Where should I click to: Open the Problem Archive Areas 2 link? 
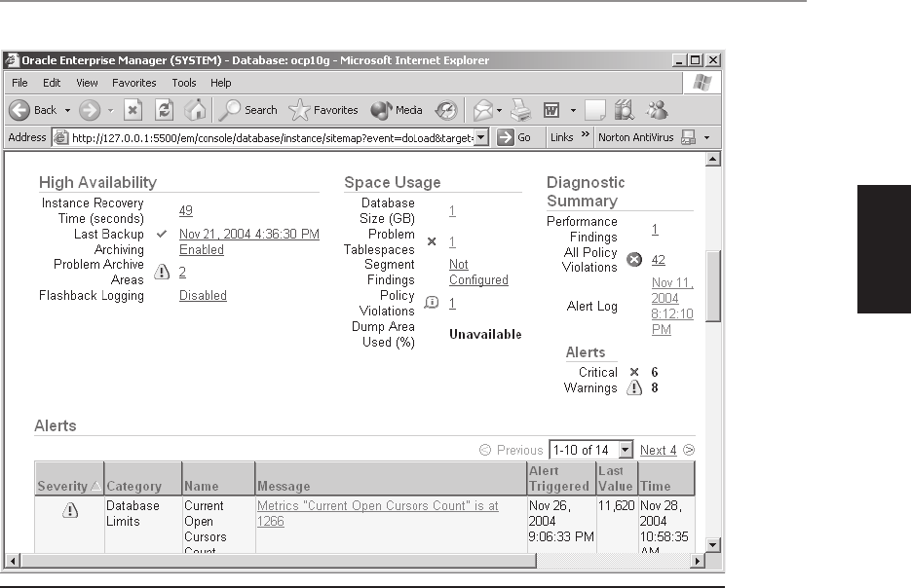[x=182, y=273]
